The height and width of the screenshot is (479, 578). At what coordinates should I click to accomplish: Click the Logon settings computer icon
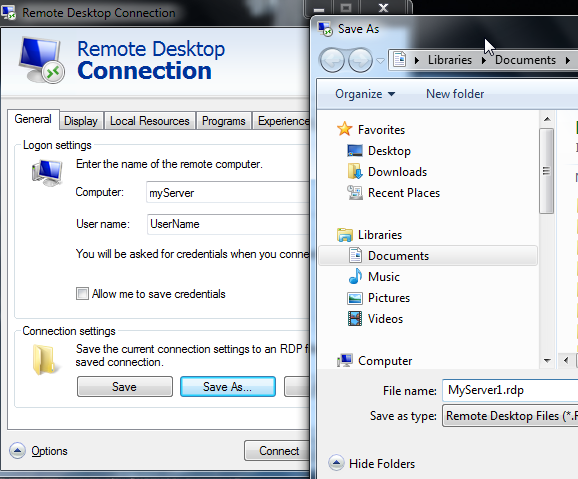pyautogui.click(x=47, y=173)
